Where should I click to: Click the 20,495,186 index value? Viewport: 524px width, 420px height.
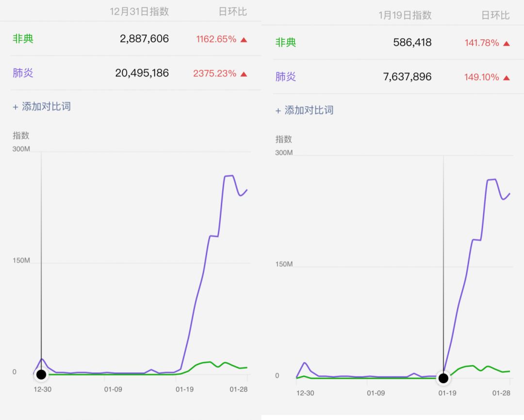142,73
